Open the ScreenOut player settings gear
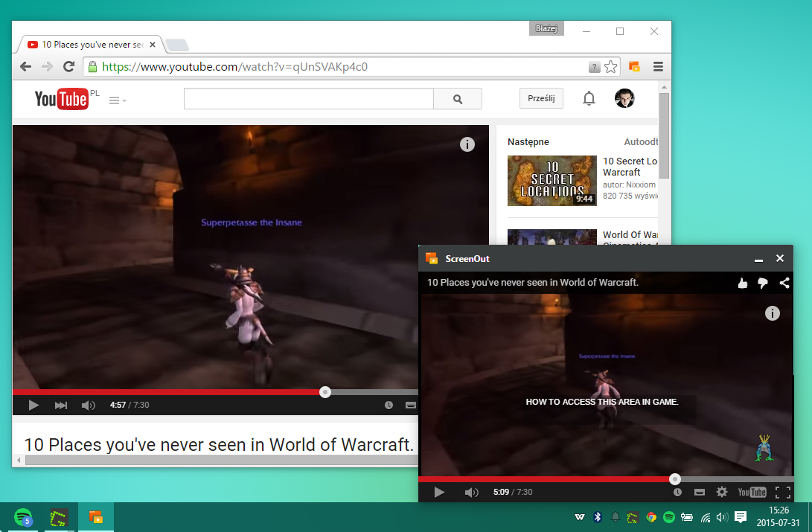Viewport: 812px width, 532px height. tap(722, 492)
